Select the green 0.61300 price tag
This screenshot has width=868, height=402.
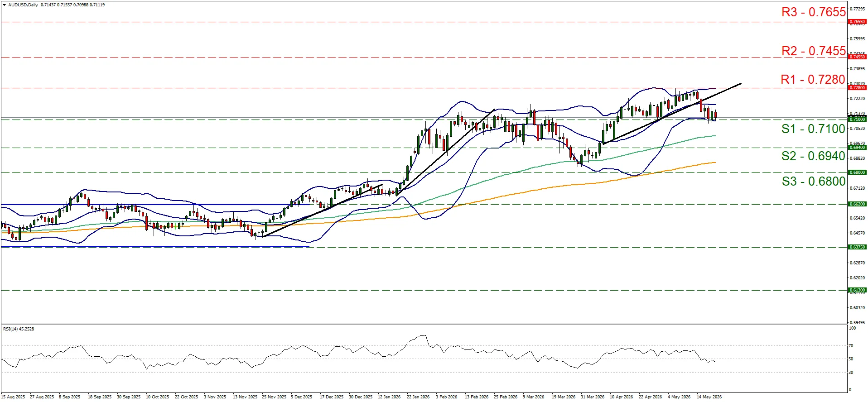point(857,290)
